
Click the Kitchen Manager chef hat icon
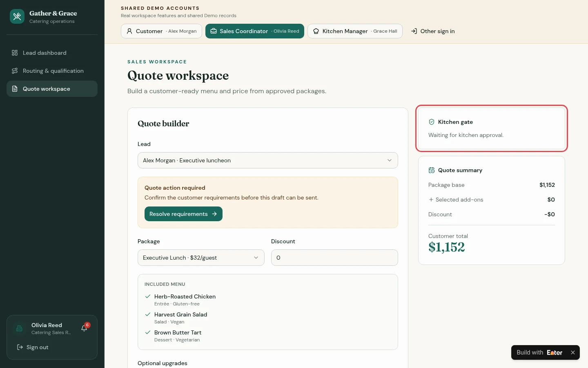(x=316, y=31)
